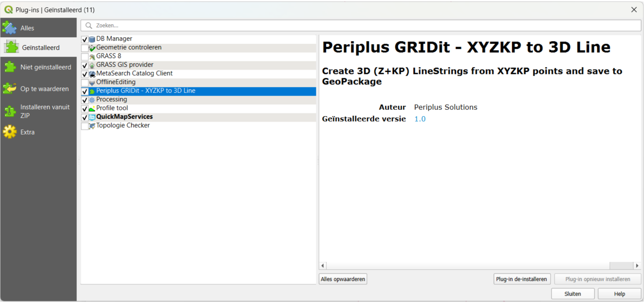
Task: Click the Geometrie controleren plugin icon
Action: [92, 48]
